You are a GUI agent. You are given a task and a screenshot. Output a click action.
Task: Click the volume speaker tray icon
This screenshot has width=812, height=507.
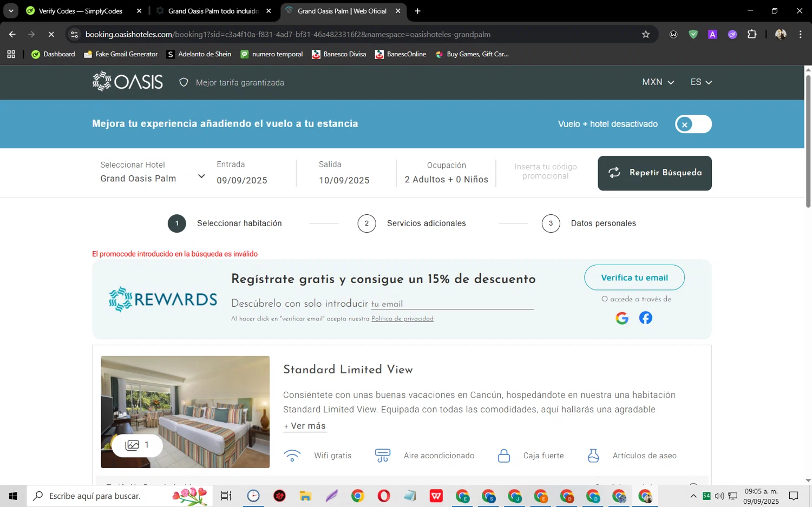pos(719,496)
